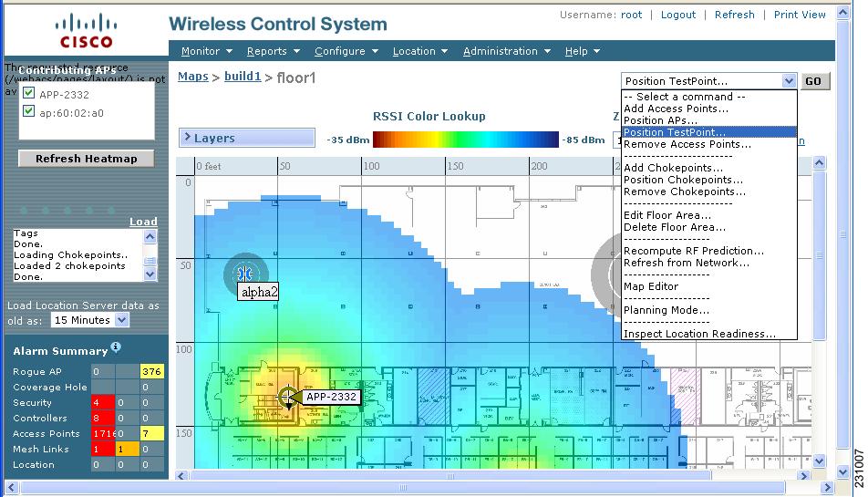
Task: Click Rogue AP minor alarm count 376
Action: (x=151, y=371)
